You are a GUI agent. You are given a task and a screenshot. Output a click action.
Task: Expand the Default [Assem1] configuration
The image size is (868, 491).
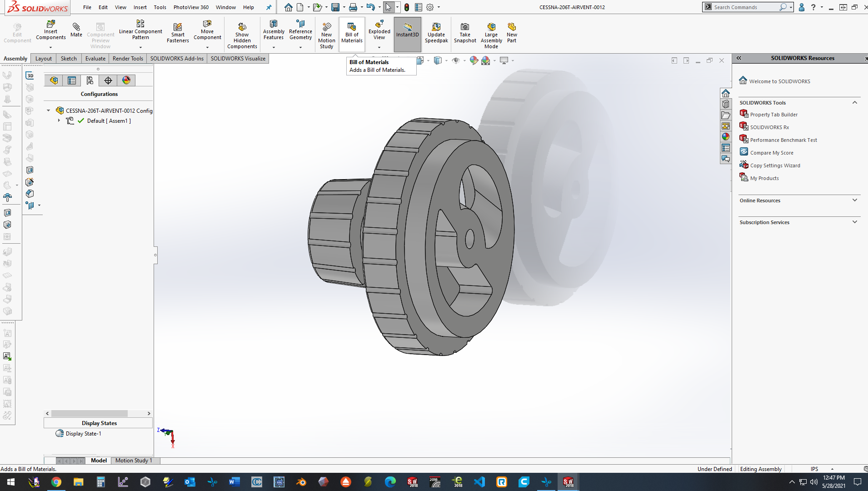[x=59, y=121]
